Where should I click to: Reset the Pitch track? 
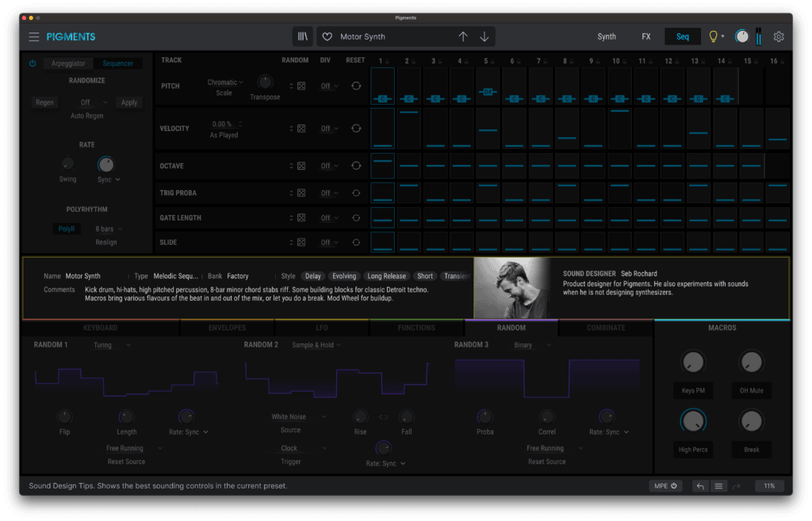click(356, 86)
